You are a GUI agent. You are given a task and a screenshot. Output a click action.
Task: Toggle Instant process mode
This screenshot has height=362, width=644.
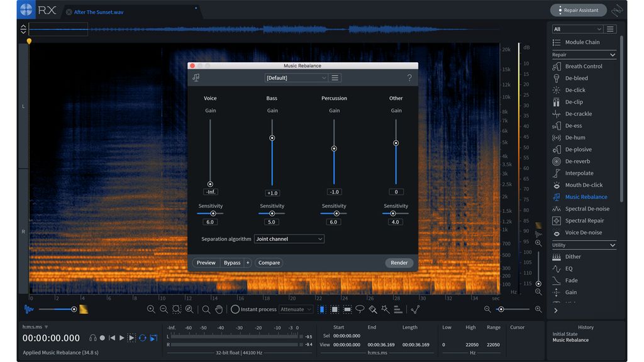[234, 309]
